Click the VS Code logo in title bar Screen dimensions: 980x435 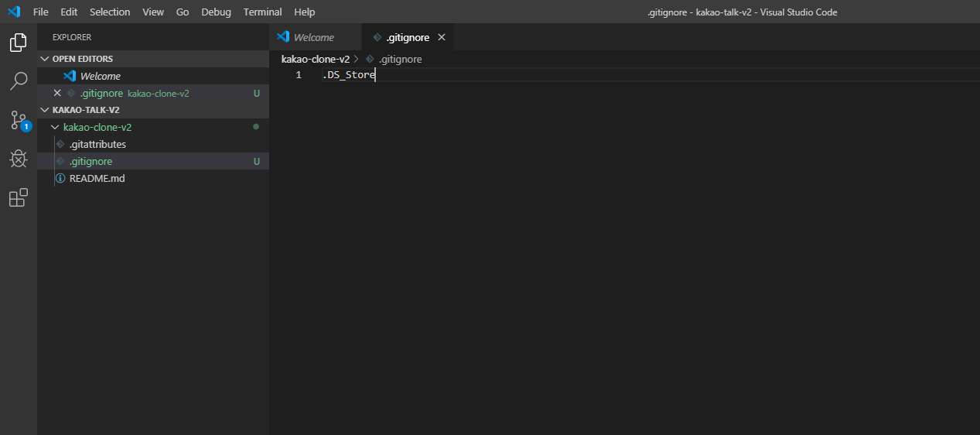[x=14, y=12]
